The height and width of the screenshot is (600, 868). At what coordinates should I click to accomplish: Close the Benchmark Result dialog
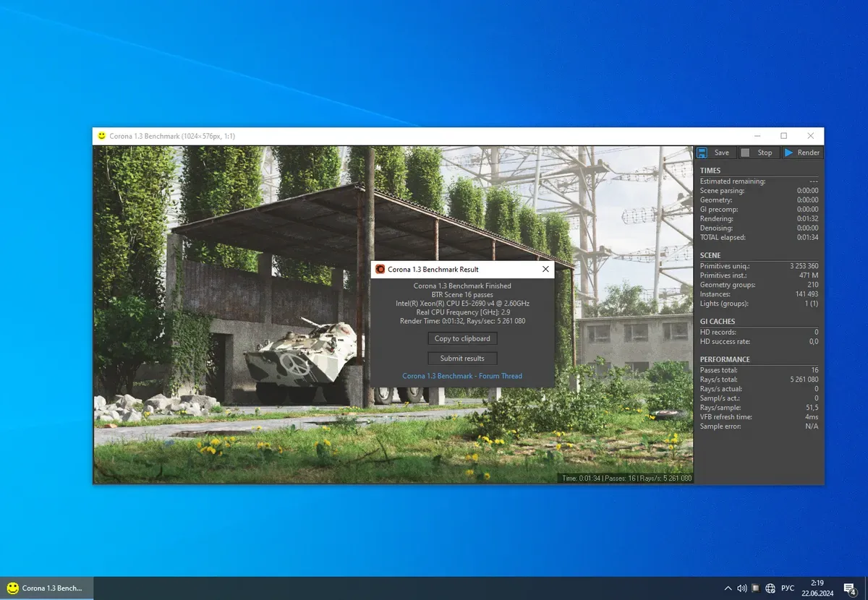[x=545, y=270]
